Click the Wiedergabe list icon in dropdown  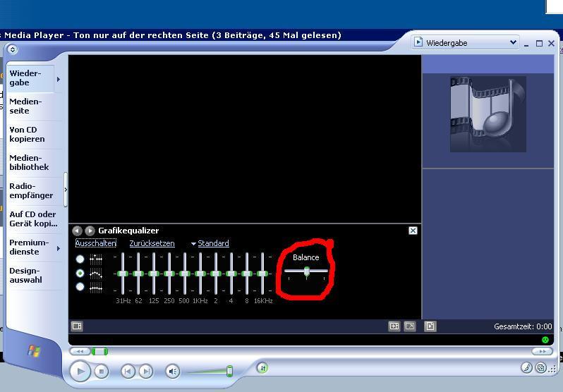click(418, 42)
